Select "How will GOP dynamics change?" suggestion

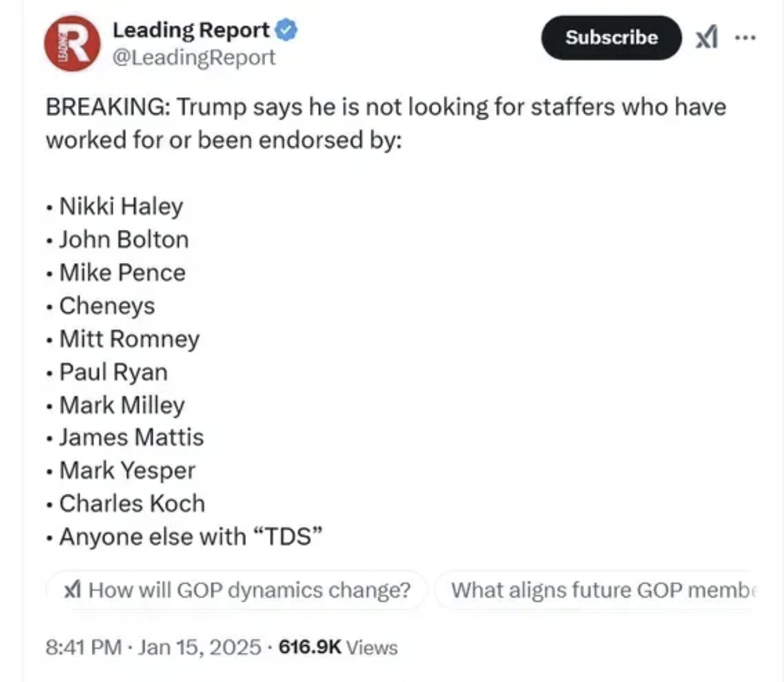249,590
